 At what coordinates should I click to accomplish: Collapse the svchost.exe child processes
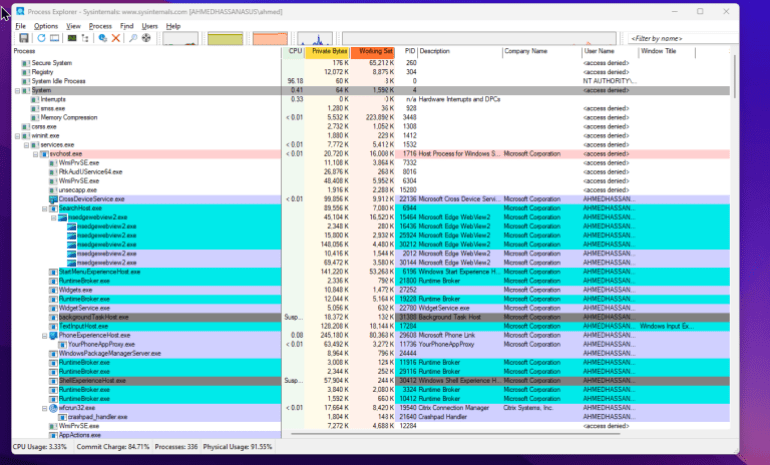tap(35, 154)
